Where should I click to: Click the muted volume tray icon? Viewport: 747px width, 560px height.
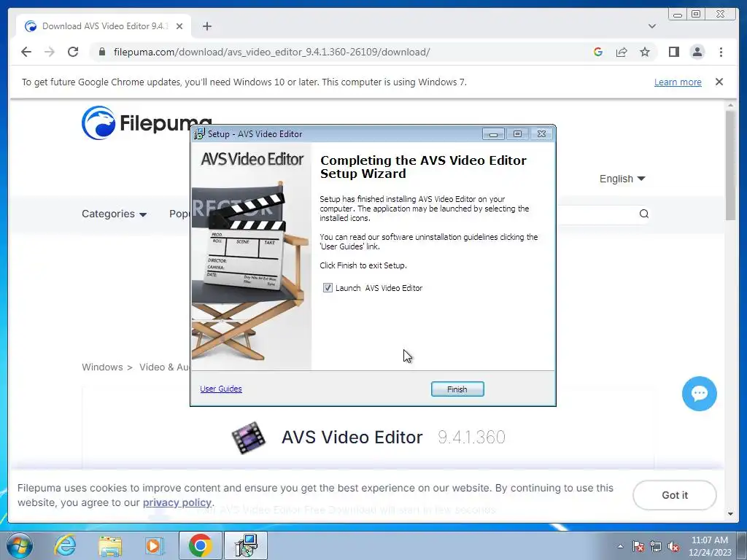(673, 547)
